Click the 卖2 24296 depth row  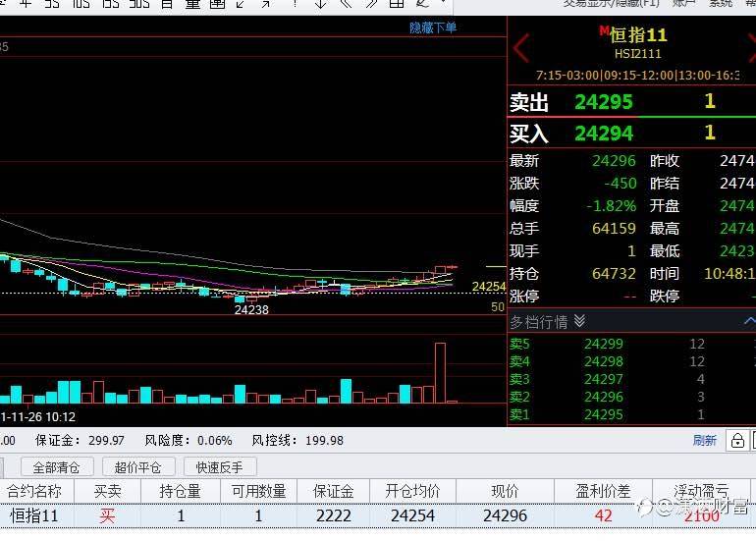tap(631, 397)
